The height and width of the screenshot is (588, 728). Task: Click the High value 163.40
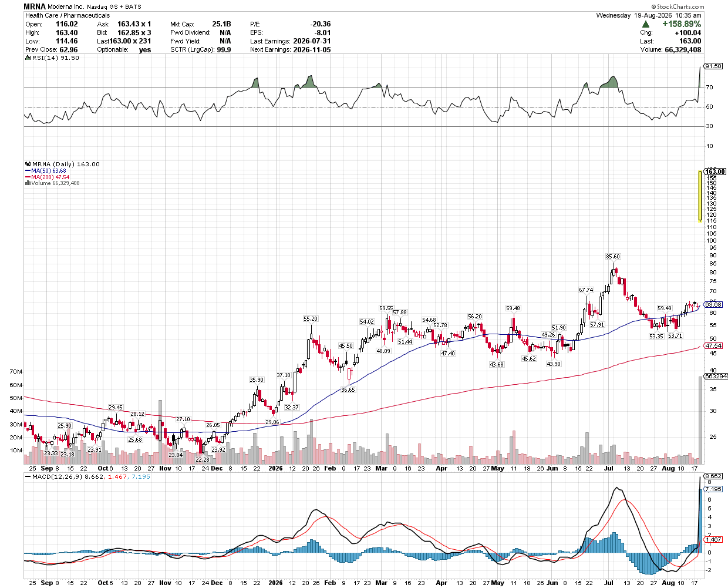click(66, 33)
